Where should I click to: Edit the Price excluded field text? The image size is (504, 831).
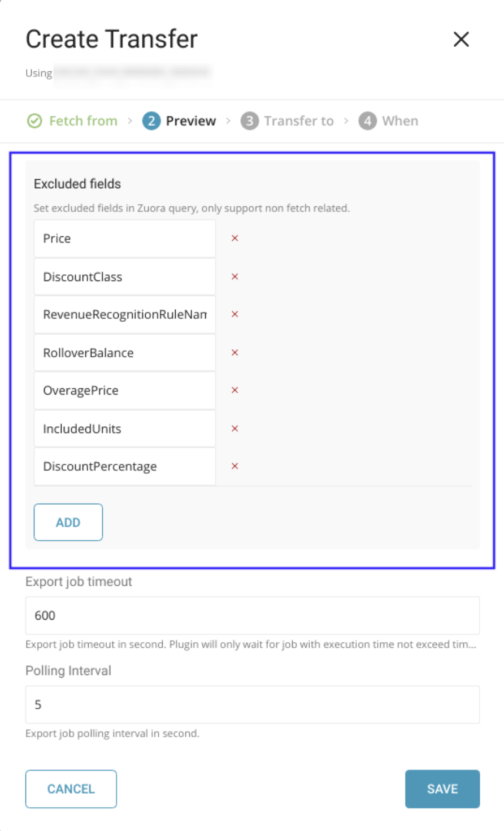pyautogui.click(x=125, y=239)
